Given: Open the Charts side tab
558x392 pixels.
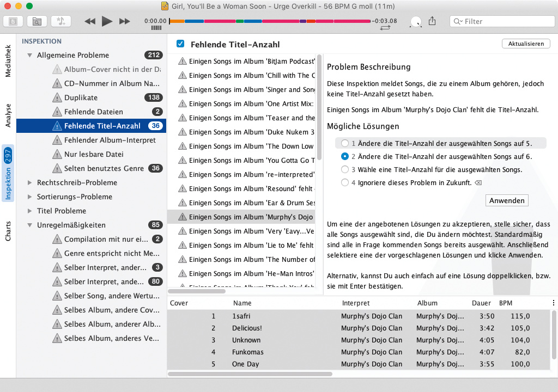Looking at the screenshot, I should (x=8, y=231).
